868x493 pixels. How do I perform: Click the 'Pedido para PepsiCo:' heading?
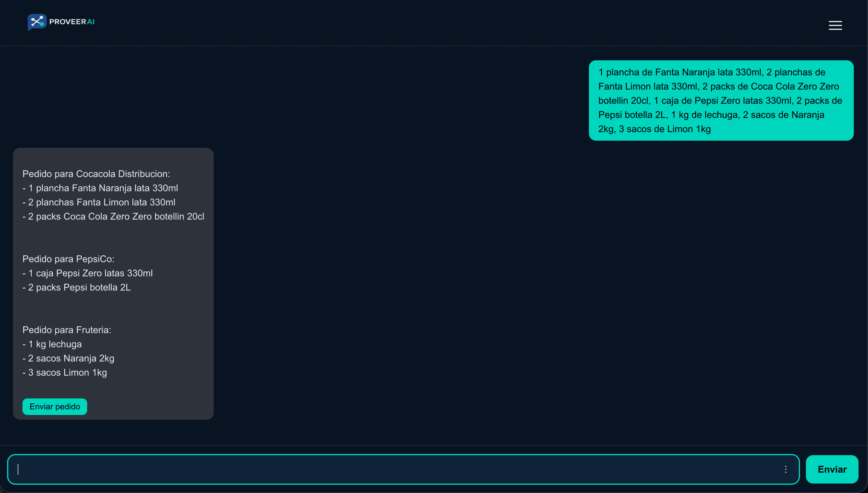[x=68, y=259]
